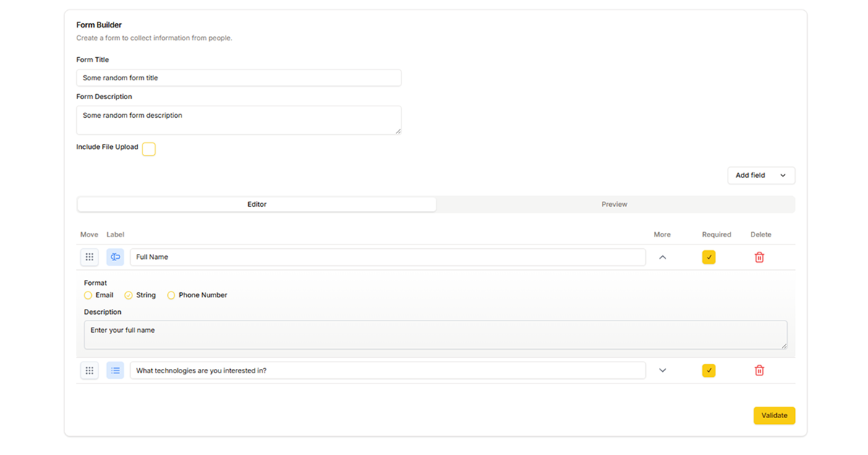Screen dimensions: 868x455
Task: Click the Form Title input field
Action: [x=239, y=78]
